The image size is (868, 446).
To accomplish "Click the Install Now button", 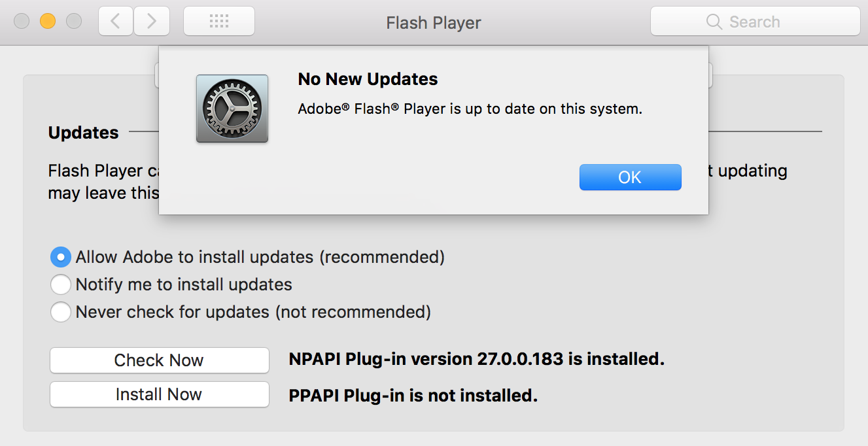I will [160, 394].
